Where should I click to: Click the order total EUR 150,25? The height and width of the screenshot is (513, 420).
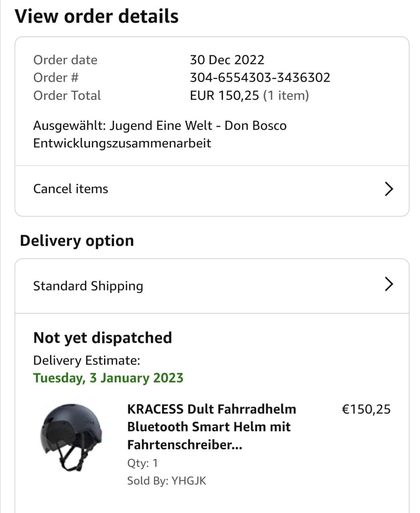click(x=224, y=95)
